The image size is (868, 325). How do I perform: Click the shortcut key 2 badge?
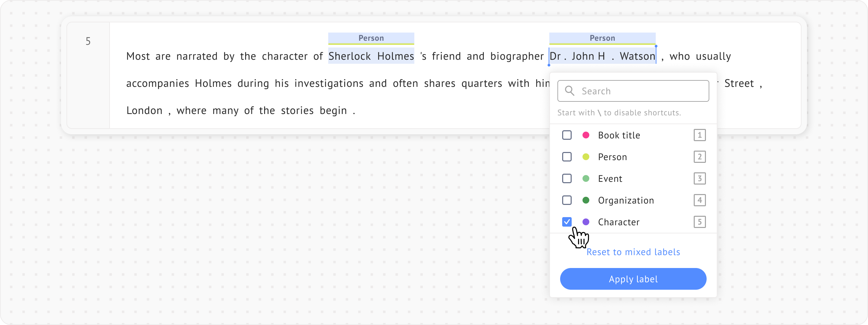point(699,157)
